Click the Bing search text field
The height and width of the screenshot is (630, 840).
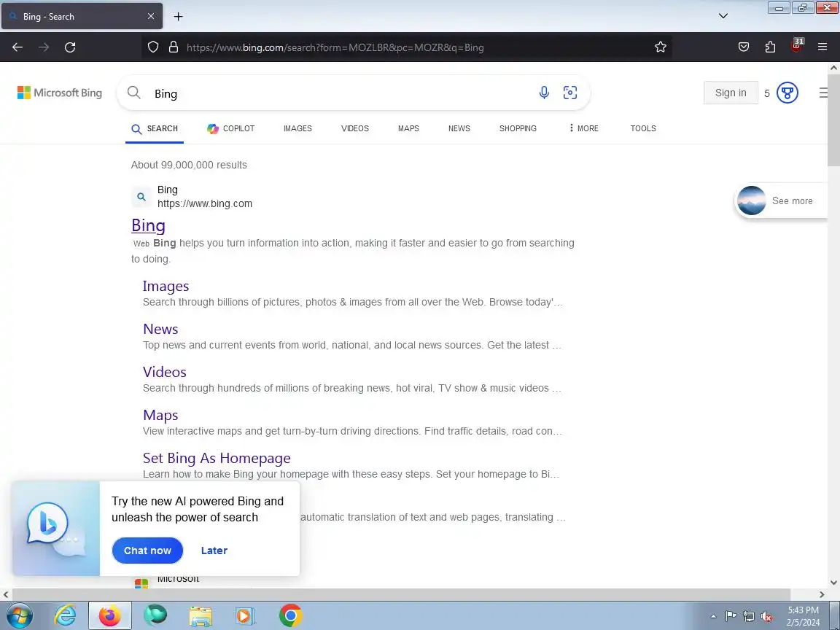343,94
